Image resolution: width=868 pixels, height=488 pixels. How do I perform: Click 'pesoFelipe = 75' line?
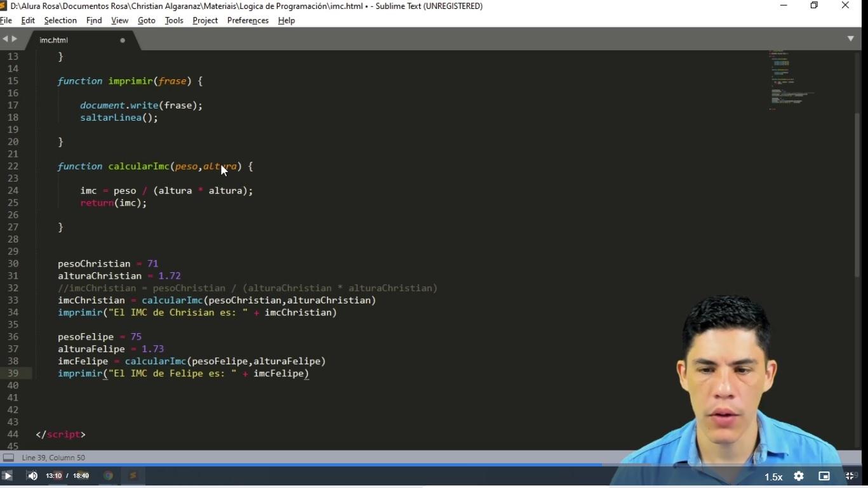coord(100,337)
